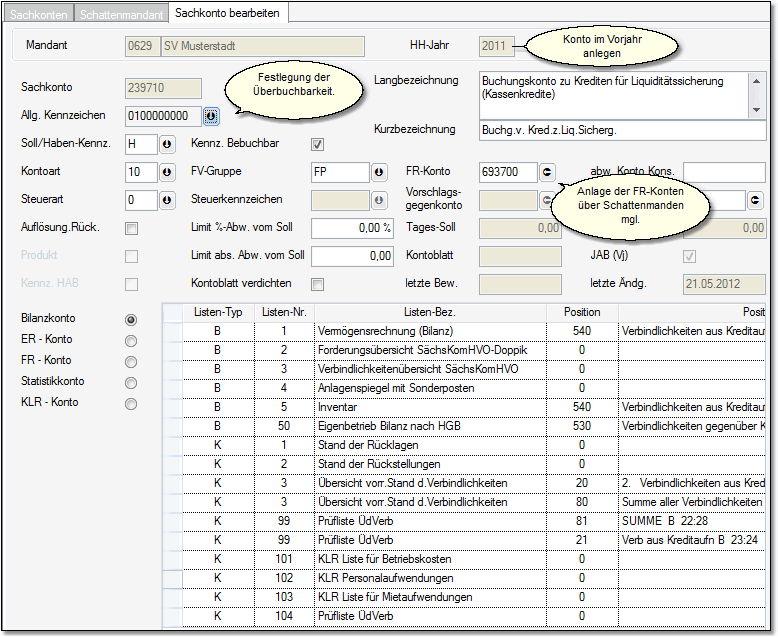Click FR-Konto lookup icon
Viewport: 778px width, 638px height.
coord(547,173)
